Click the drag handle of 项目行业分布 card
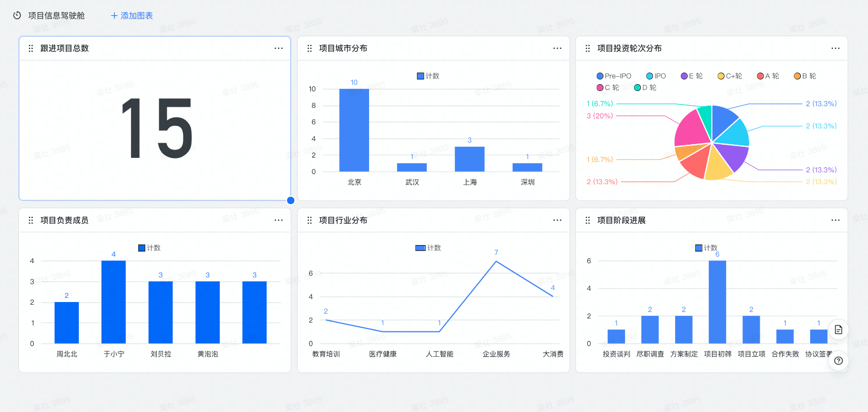868x412 pixels. point(309,220)
